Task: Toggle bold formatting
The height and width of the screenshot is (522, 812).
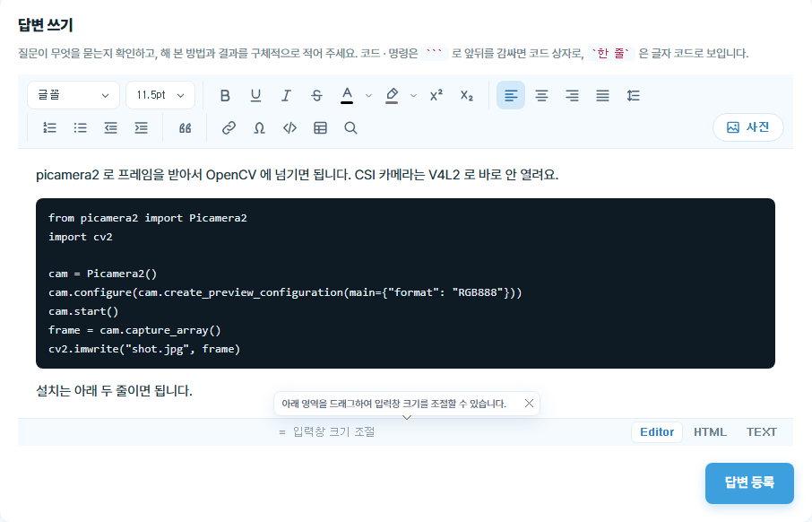Action: [225, 95]
